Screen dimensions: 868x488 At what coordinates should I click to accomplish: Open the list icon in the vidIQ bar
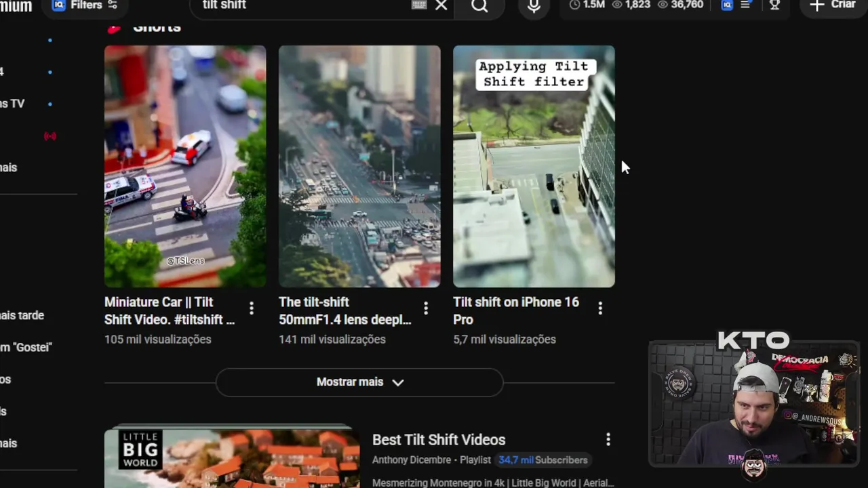[x=745, y=5]
